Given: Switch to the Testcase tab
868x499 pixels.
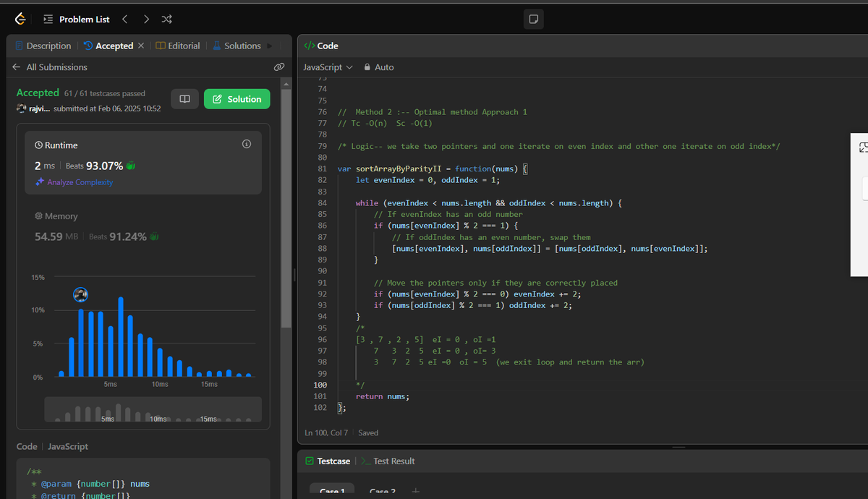Looking at the screenshot, I should click(x=328, y=461).
